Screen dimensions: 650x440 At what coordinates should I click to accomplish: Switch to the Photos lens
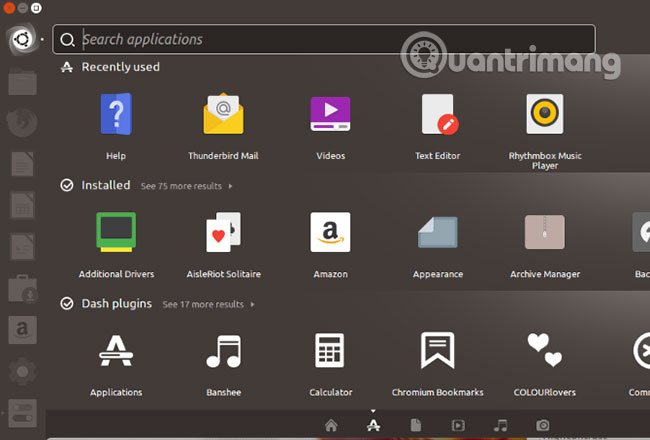pos(543,425)
